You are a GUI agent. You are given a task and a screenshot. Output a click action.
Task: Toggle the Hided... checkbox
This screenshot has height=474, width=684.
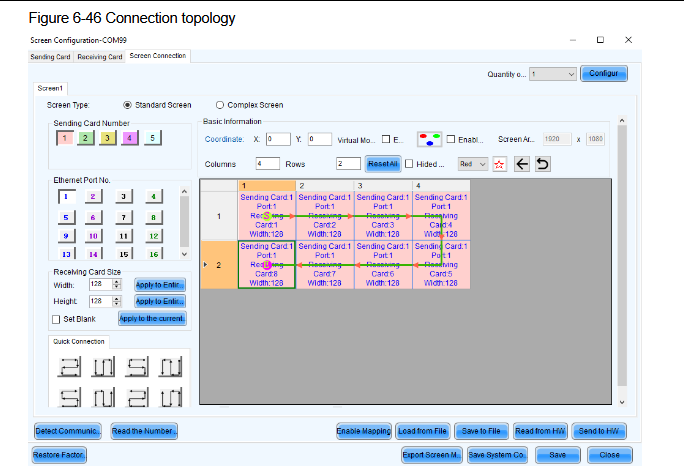(x=409, y=164)
